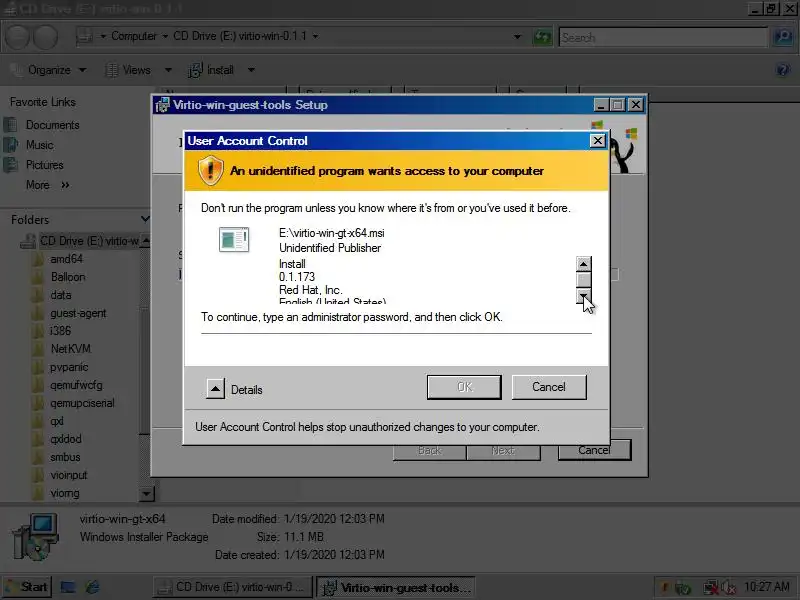Click the Red Hat, Inc. line

click(x=311, y=290)
